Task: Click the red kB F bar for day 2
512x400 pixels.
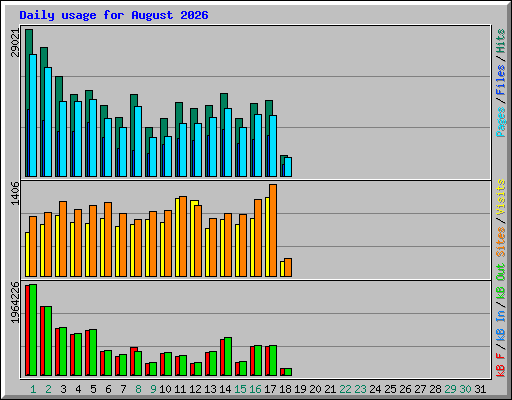Action: pos(42,341)
